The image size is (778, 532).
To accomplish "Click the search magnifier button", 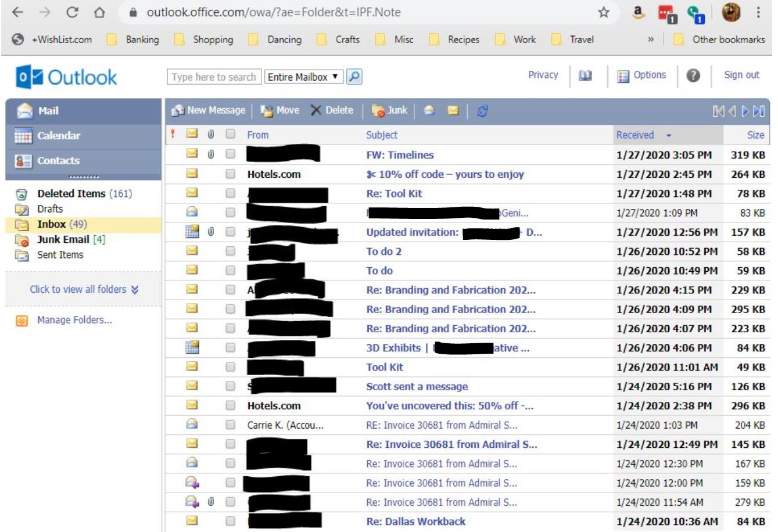I will tap(354, 77).
